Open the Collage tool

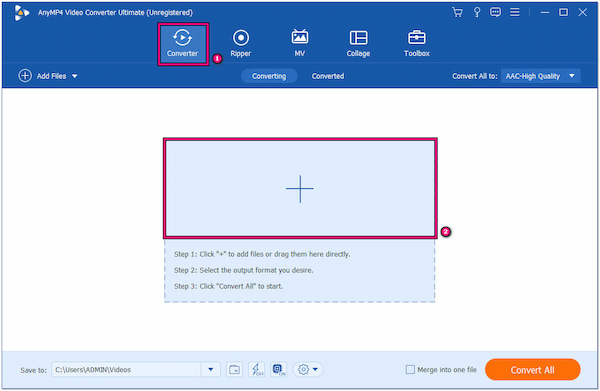[358, 43]
